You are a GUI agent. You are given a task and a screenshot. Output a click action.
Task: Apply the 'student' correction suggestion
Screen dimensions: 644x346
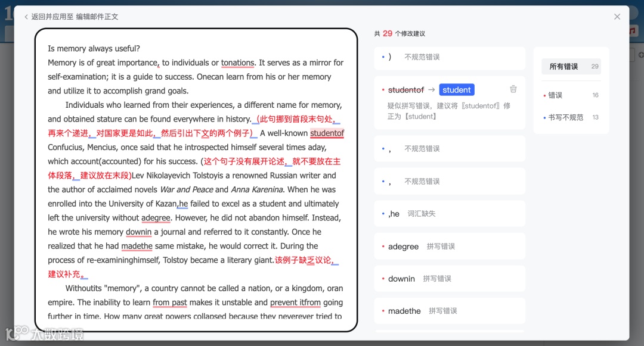[456, 90]
